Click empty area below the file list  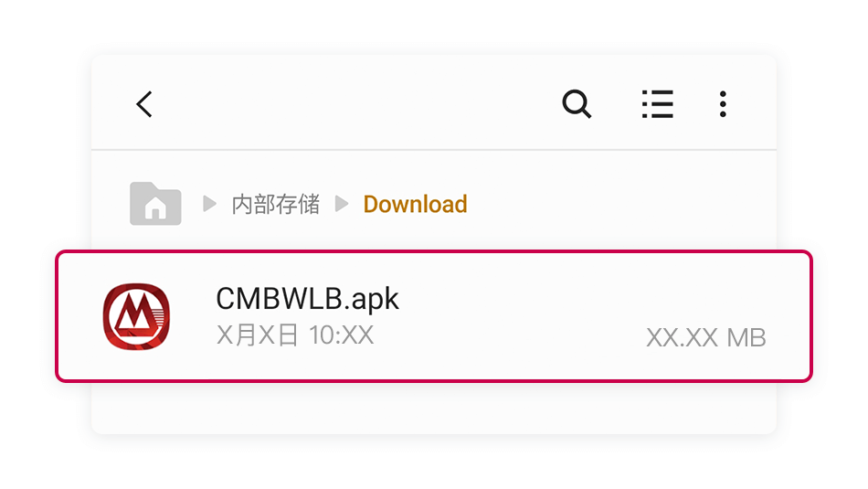click(433, 409)
